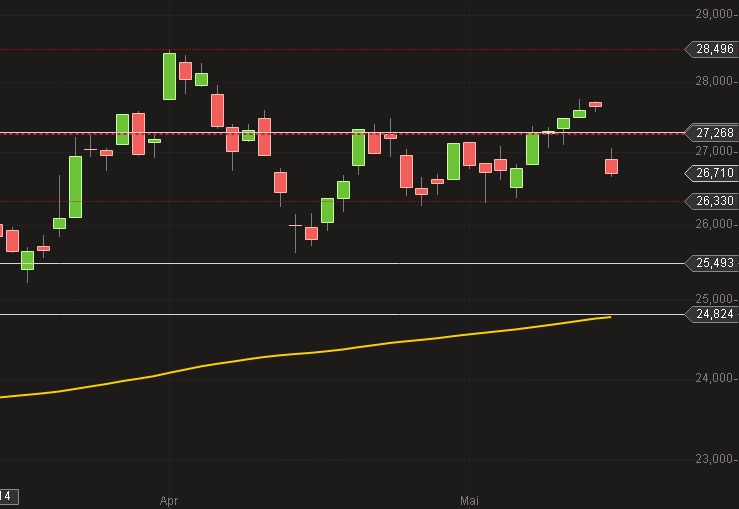
Task: Select the 26,330 price level tag
Action: click(712, 201)
